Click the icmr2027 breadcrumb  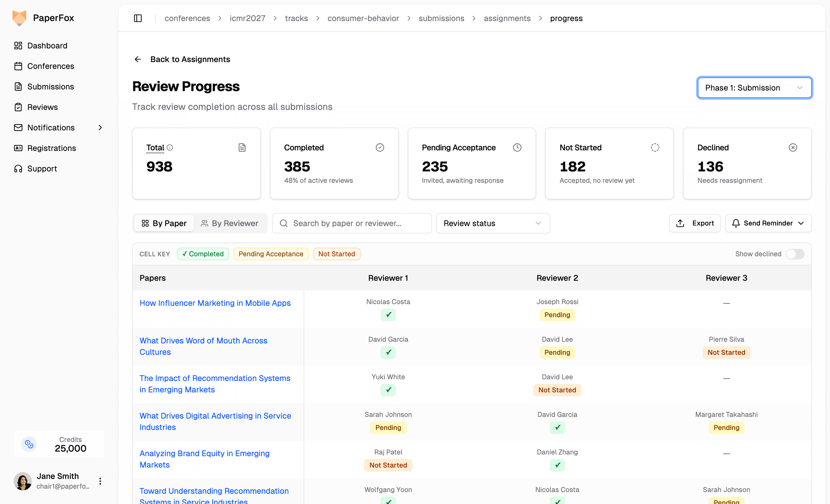tap(248, 18)
